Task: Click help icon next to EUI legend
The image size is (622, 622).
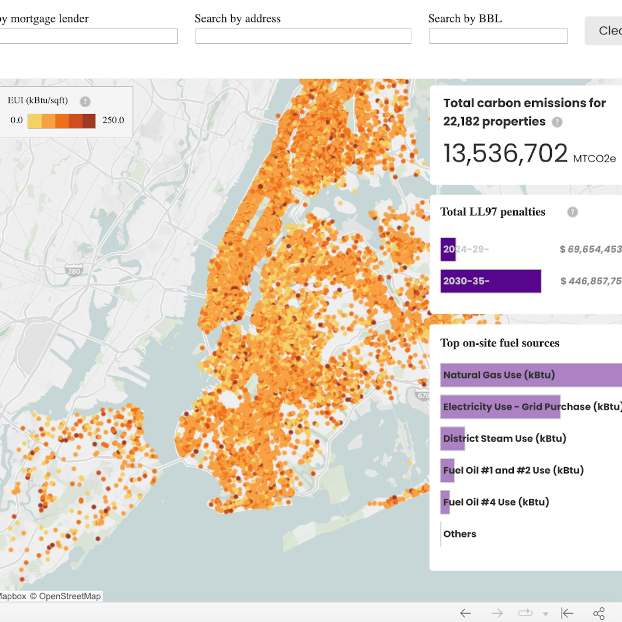Action: click(x=85, y=101)
